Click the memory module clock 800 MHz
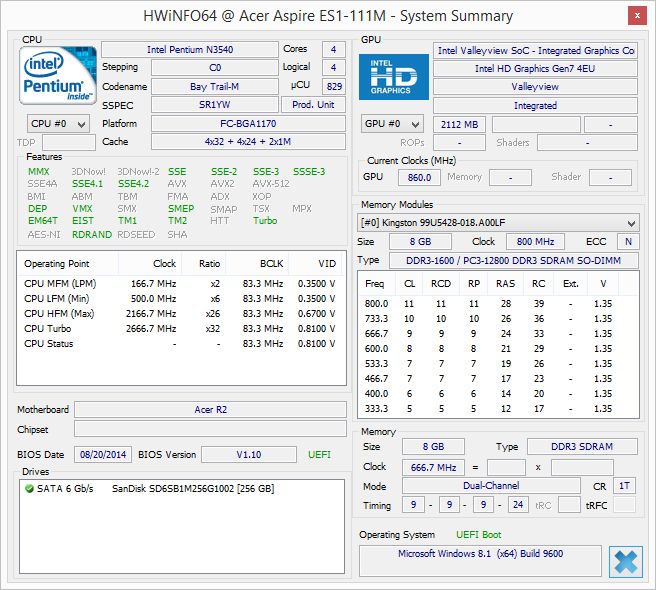 (536, 242)
